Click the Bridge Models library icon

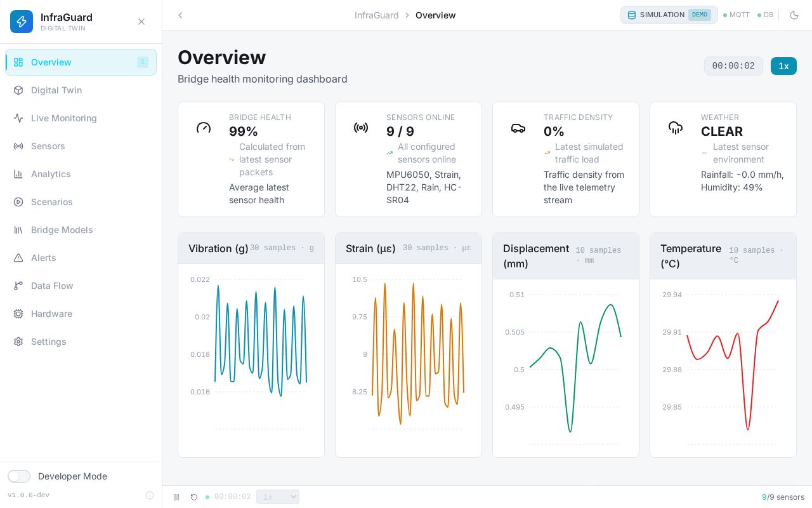(18, 230)
